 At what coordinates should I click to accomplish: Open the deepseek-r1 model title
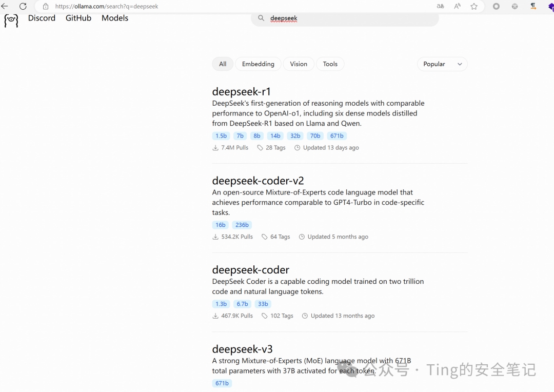coord(241,91)
